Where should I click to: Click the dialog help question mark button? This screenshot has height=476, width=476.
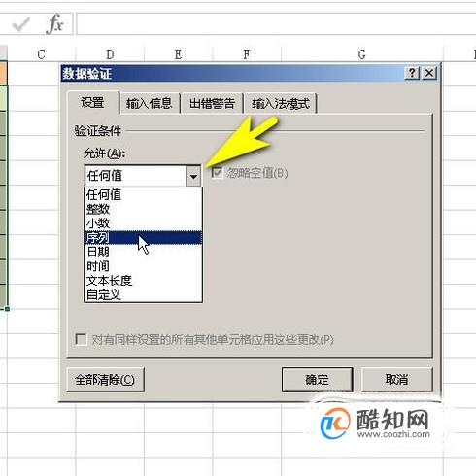413,73
